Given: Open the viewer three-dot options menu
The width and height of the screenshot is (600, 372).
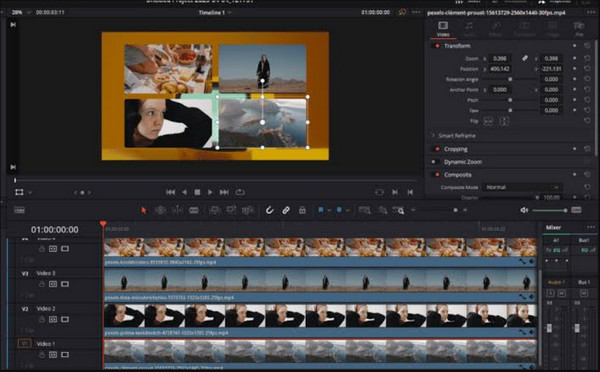Looking at the screenshot, I should pyautogui.click(x=416, y=12).
